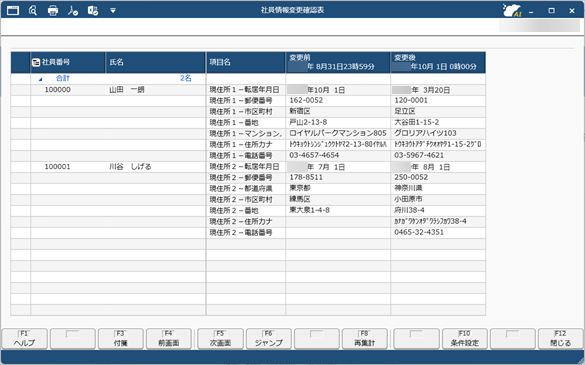This screenshot has height=365, width=585.
Task: Click the 大谷田1-15-2 value cell
Action: 438,122
